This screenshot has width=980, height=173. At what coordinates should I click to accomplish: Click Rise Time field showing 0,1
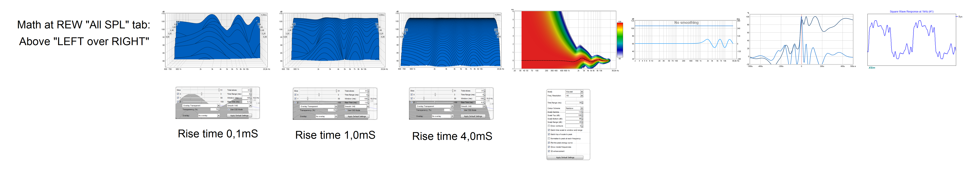point(247,102)
